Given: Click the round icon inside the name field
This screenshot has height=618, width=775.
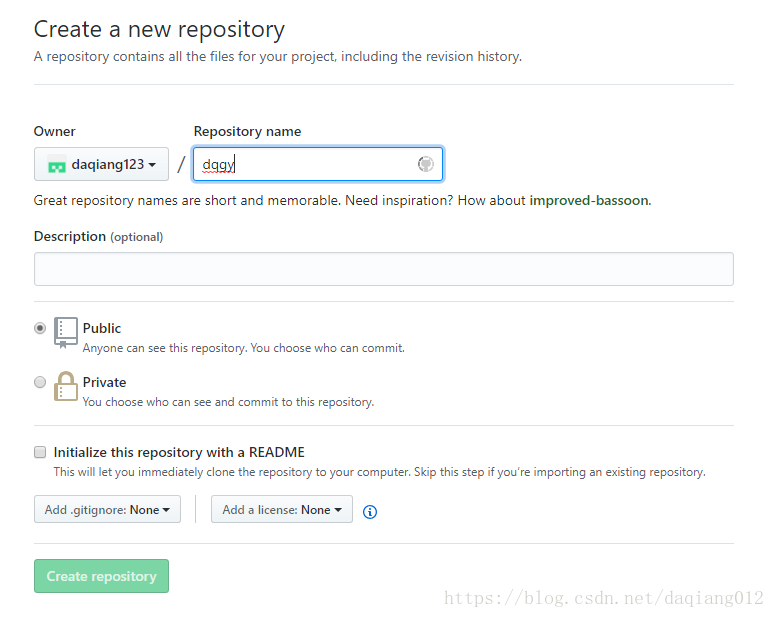Looking at the screenshot, I should pyautogui.click(x=425, y=164).
